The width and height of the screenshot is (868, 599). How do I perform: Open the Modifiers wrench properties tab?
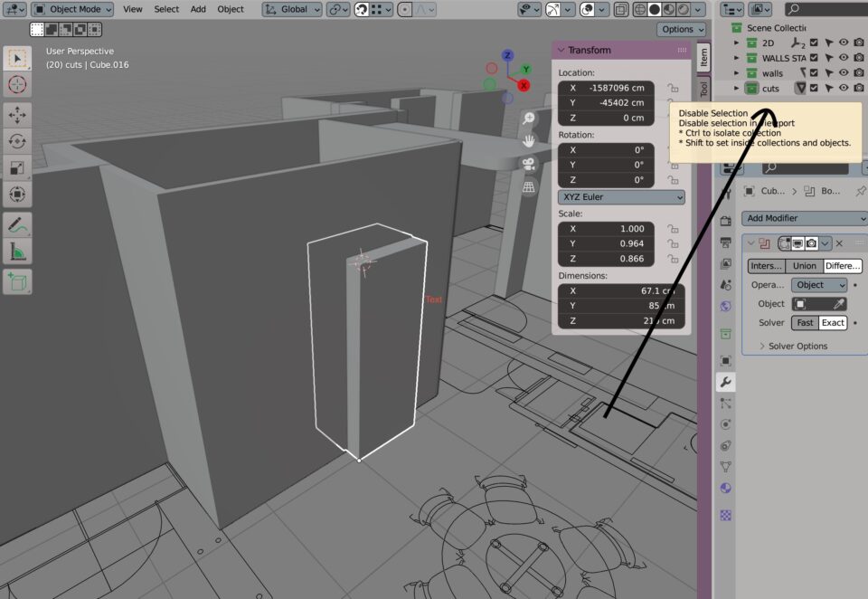point(725,382)
